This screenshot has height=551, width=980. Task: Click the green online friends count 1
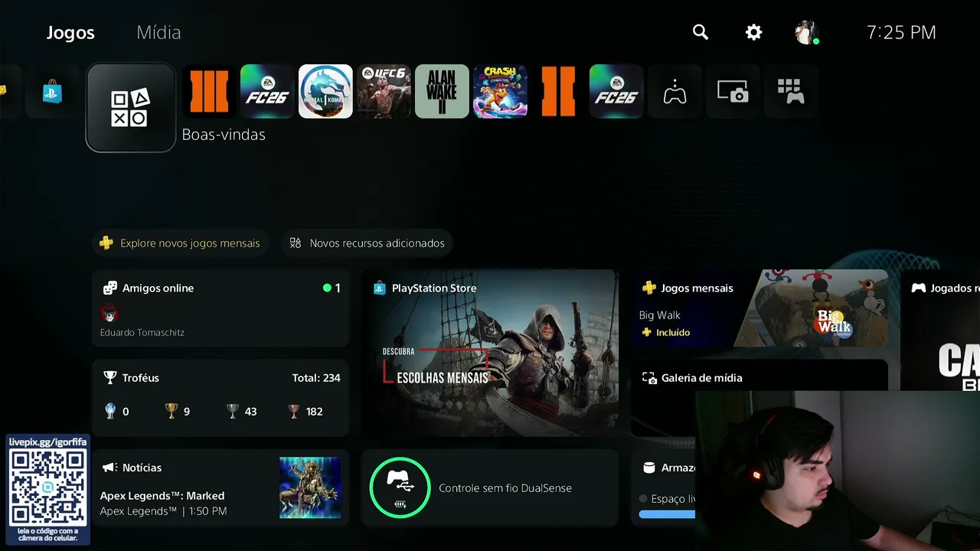(332, 288)
